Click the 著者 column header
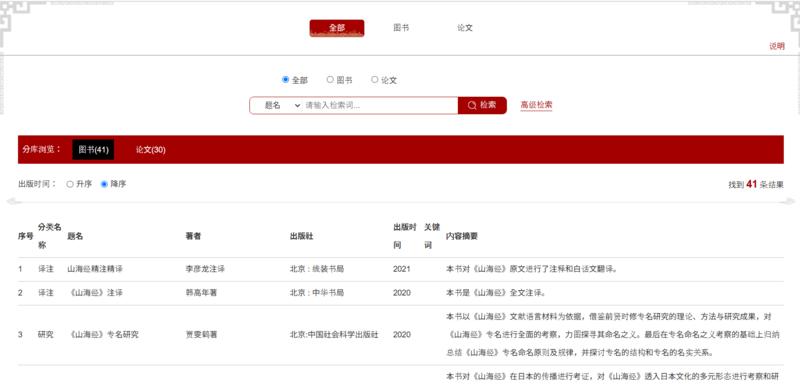The width and height of the screenshot is (800, 381). pyautogui.click(x=193, y=236)
